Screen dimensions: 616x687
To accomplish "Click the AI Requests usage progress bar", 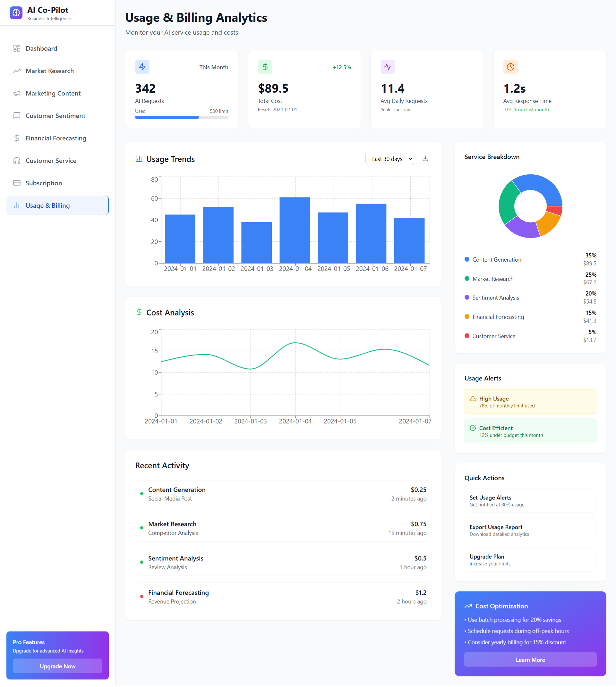I will [181, 117].
